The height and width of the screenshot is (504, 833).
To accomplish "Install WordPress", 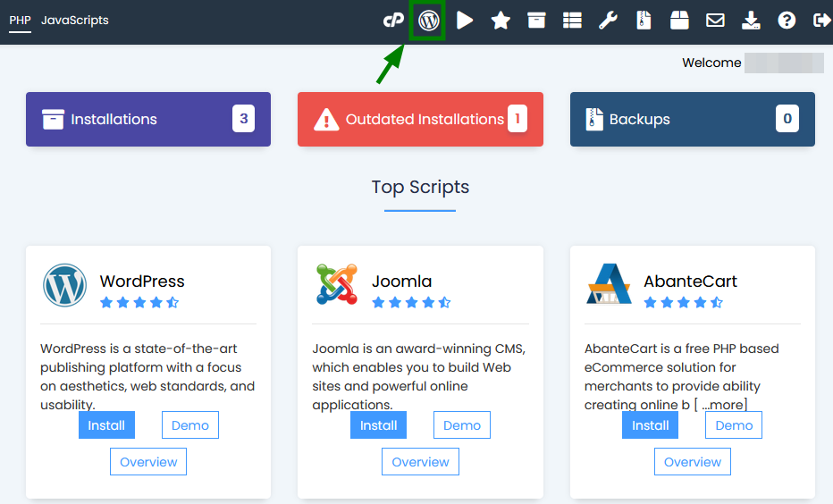I will (x=106, y=424).
